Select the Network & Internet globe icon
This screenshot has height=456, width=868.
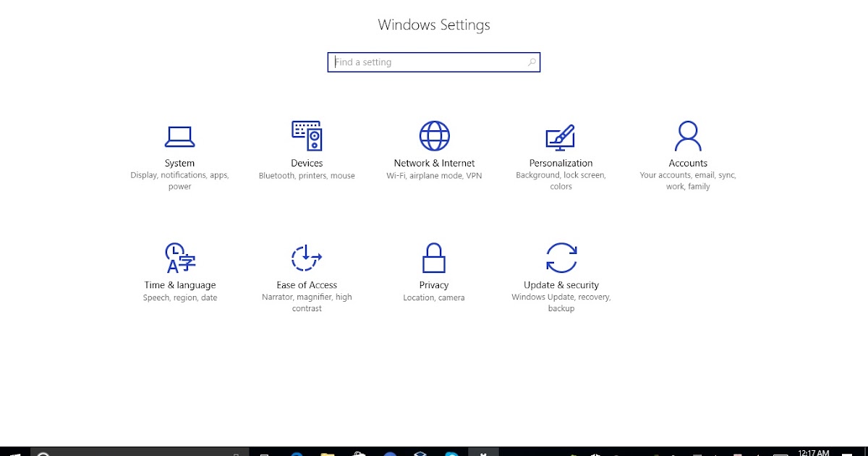(x=433, y=135)
